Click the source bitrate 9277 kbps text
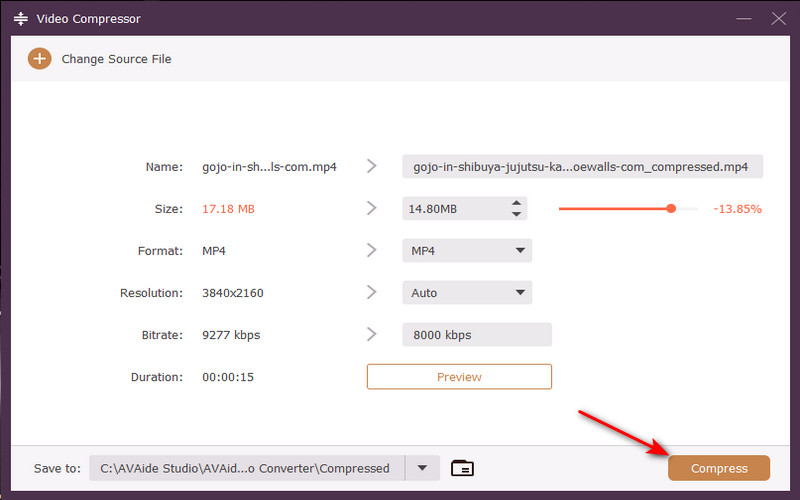Image resolution: width=800 pixels, height=500 pixels. point(231,335)
